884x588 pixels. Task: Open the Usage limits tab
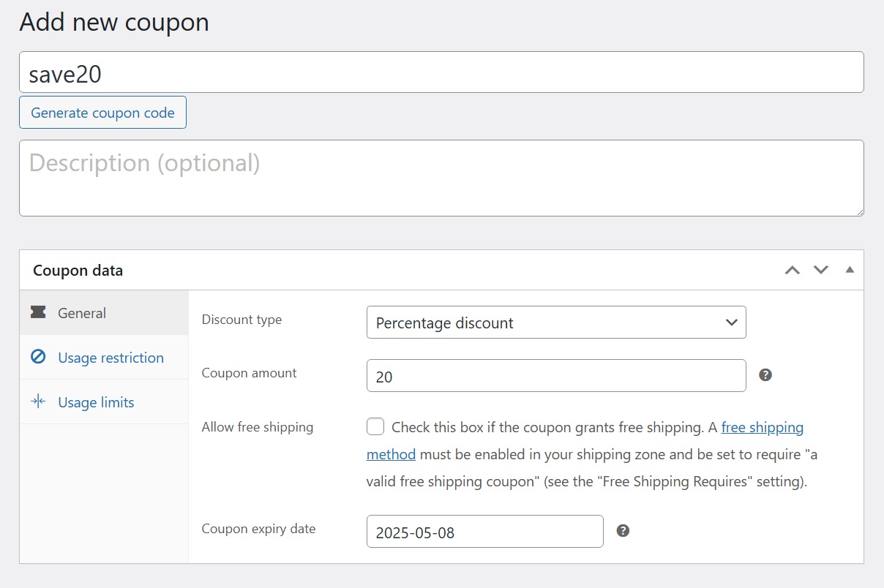pos(96,402)
